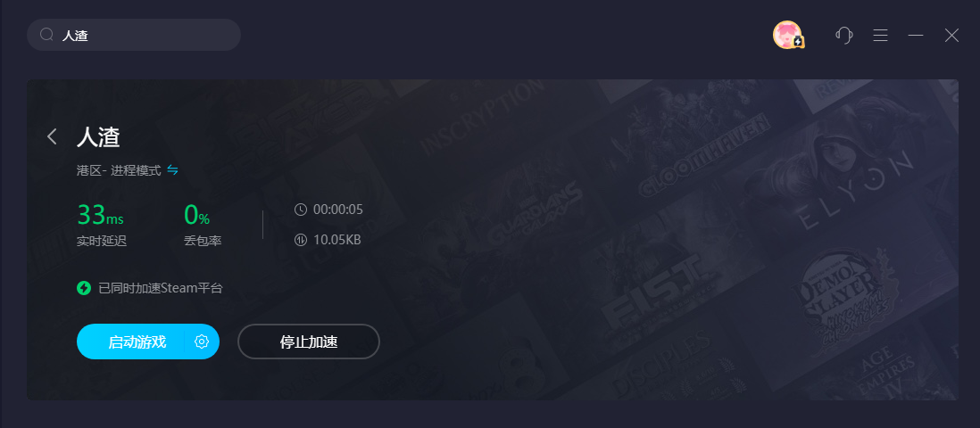Close the accelerator window
The width and height of the screenshot is (980, 428).
(951, 35)
